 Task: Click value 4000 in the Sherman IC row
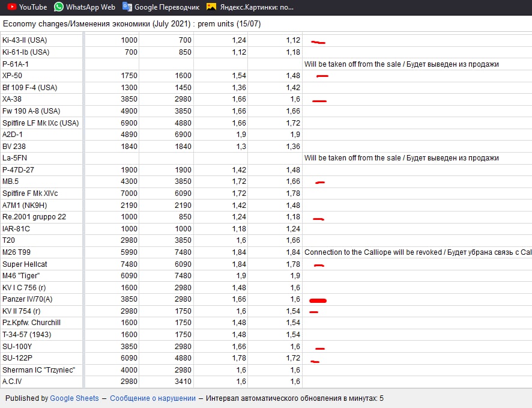[129, 370]
